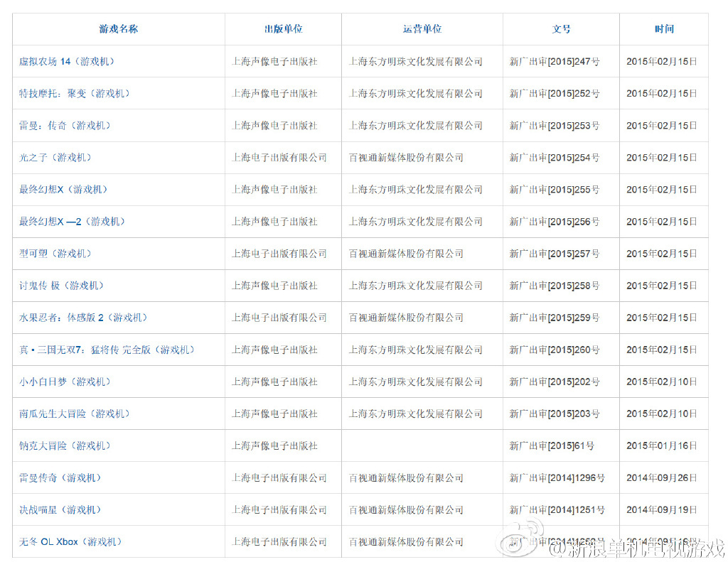Click 上海东方明珠文化发展有限公司 in 南瓜先生大冒险 row
The width and height of the screenshot is (728, 562).
pyautogui.click(x=415, y=414)
